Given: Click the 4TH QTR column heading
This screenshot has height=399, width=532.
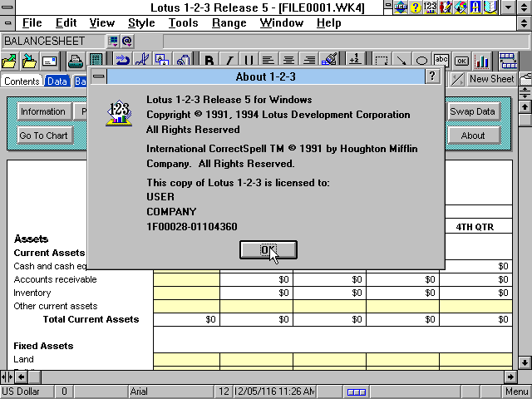Looking at the screenshot, I should coord(475,227).
